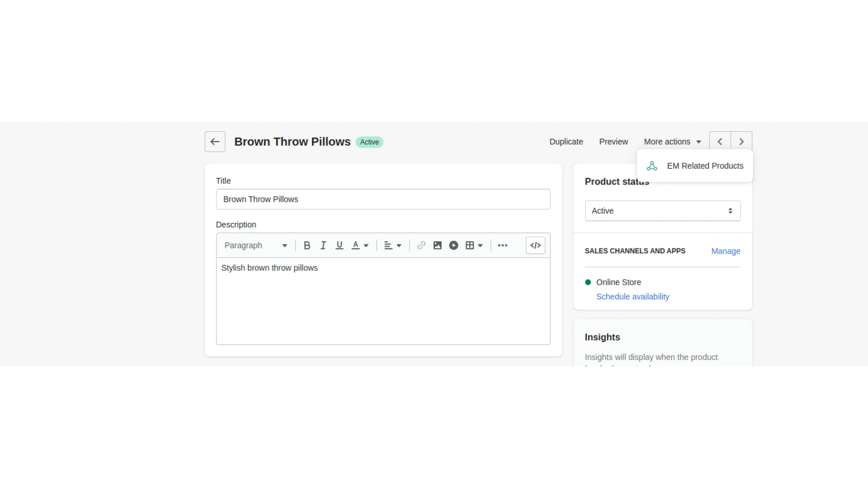Show HTML code view of description
This screenshot has height=488, width=868.
[x=535, y=246]
